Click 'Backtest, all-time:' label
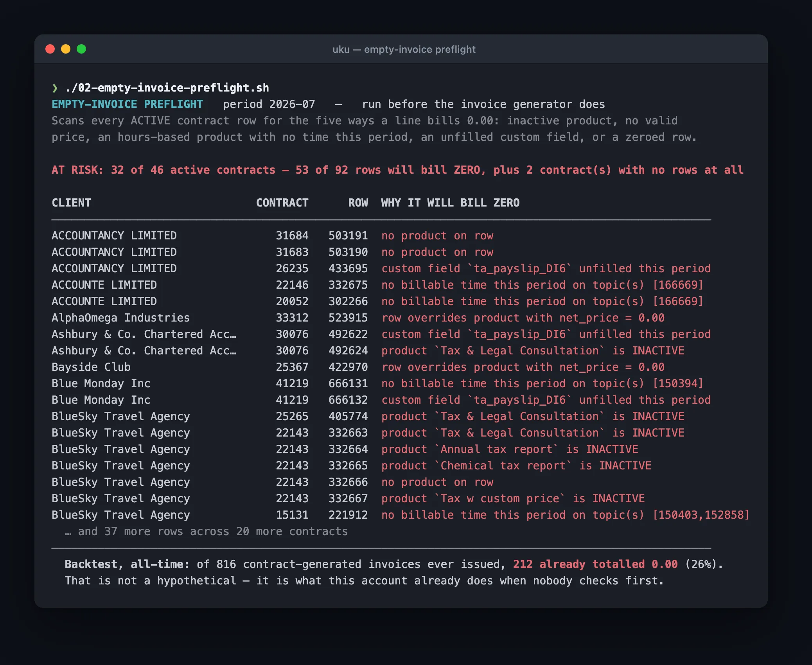The height and width of the screenshot is (665, 812). 127,564
